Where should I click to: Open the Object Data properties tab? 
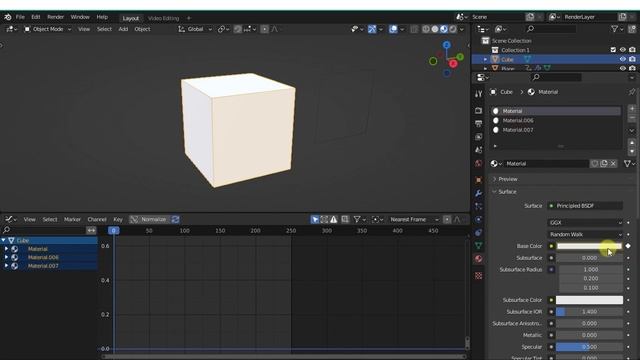(478, 245)
